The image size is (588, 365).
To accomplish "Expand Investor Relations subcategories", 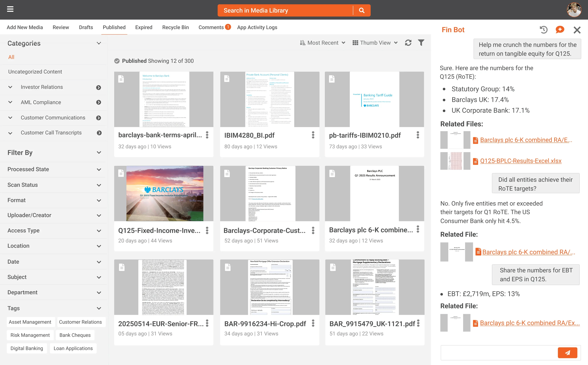I will [x=10, y=87].
